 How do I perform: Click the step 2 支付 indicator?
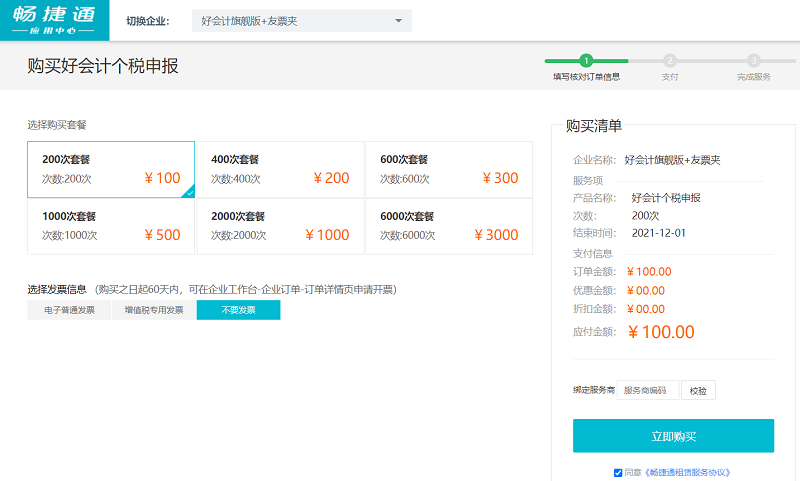[670, 61]
